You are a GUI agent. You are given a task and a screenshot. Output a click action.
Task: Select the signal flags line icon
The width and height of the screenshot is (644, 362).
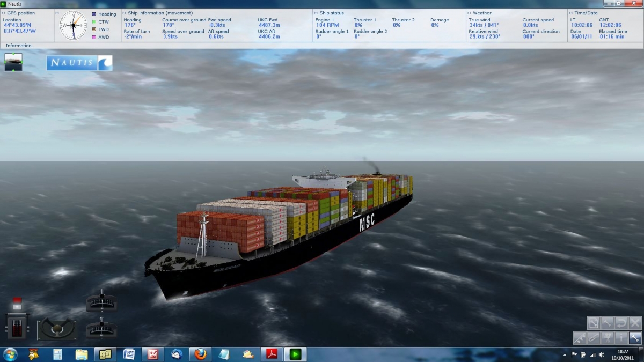pyautogui.click(x=580, y=338)
